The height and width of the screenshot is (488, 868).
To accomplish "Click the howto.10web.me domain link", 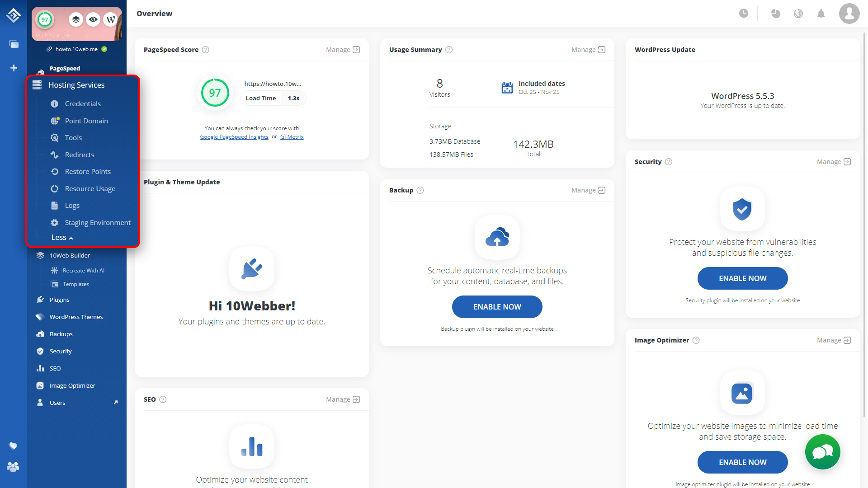I will pos(76,49).
